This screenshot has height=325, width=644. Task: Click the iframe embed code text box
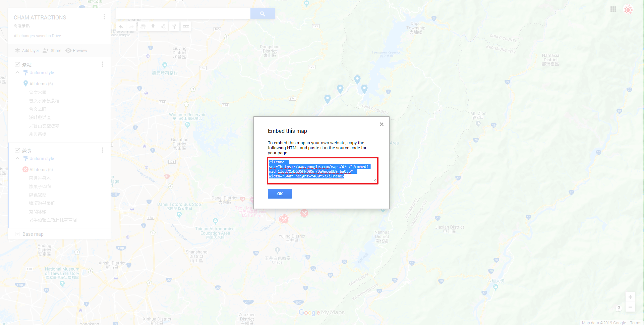pos(323,171)
